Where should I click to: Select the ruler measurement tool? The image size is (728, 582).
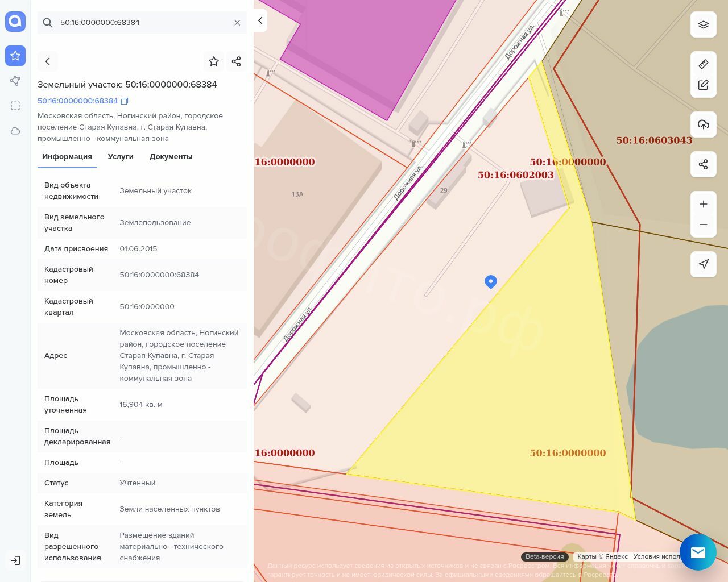click(703, 64)
